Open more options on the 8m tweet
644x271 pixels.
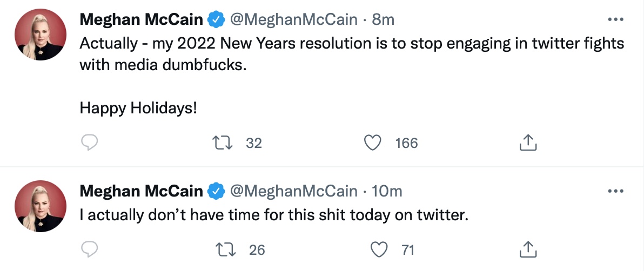(x=616, y=19)
